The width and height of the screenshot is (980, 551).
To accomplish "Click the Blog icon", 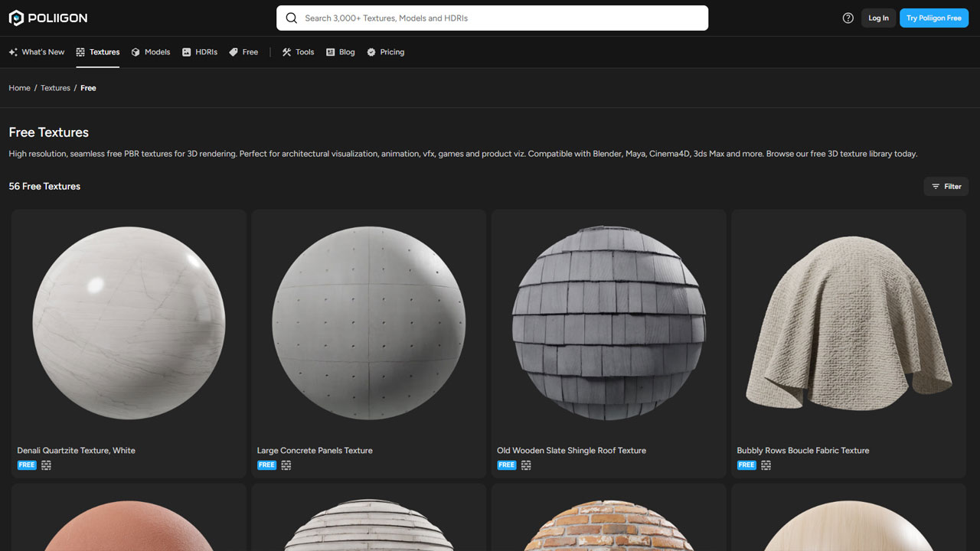I will 331,52.
